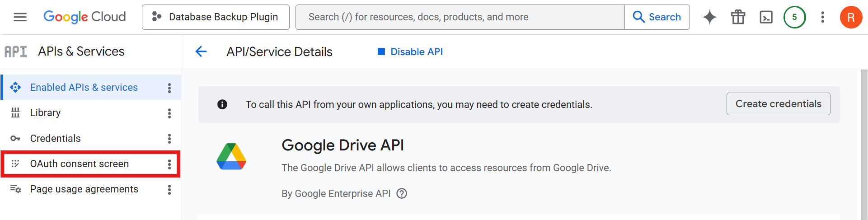This screenshot has width=868, height=220.
Task: Open more options for Enabled APIs & services
Action: [x=169, y=88]
